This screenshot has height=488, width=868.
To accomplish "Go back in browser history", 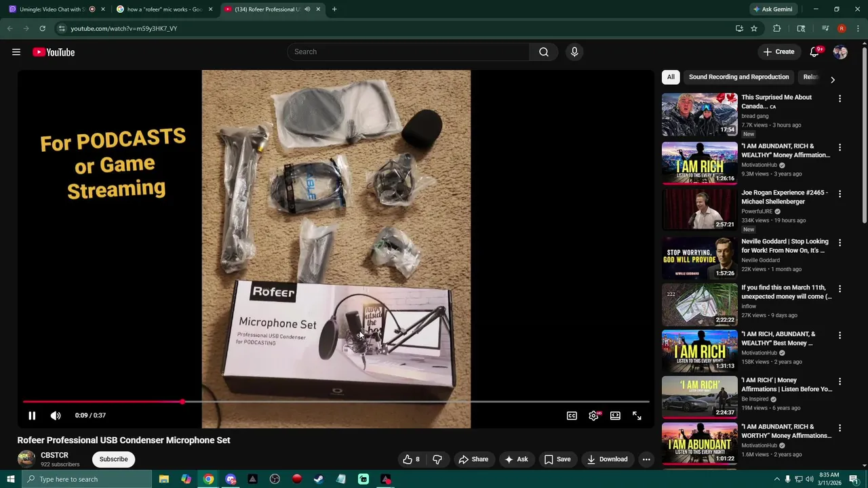I will (9, 28).
